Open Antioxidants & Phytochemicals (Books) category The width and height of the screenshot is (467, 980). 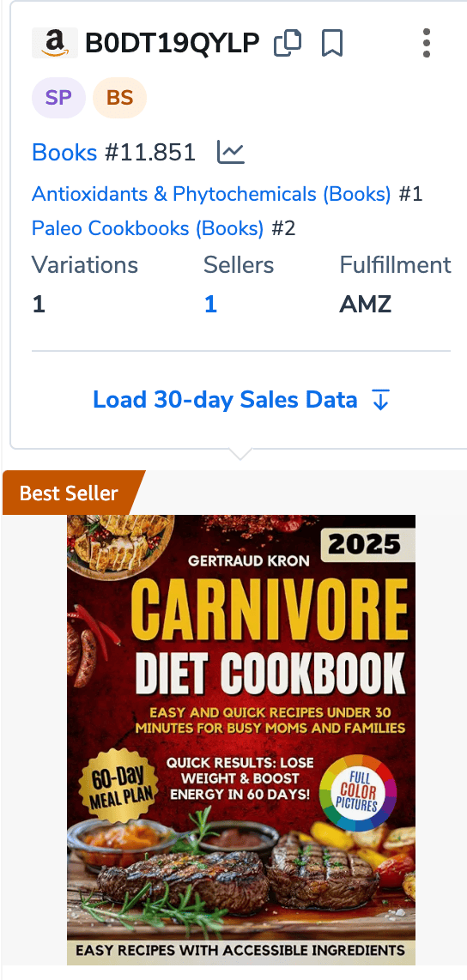[x=211, y=194]
